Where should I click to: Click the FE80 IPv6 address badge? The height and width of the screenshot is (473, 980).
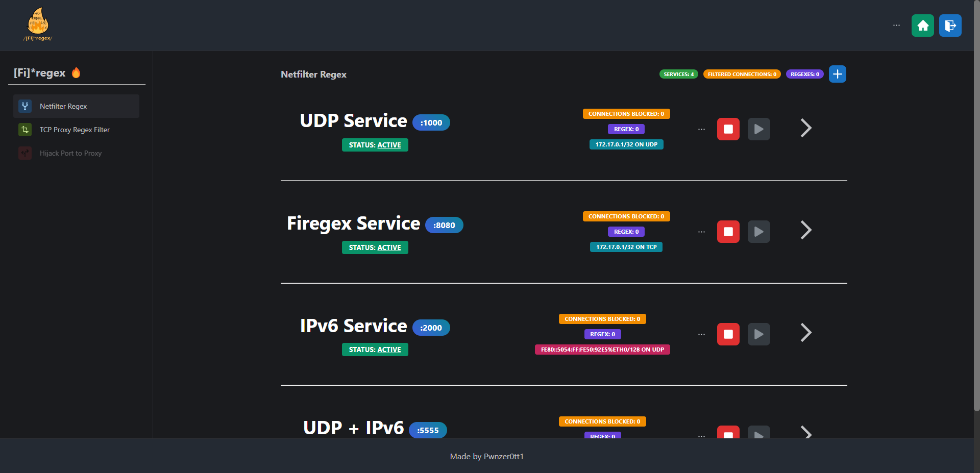pos(602,350)
